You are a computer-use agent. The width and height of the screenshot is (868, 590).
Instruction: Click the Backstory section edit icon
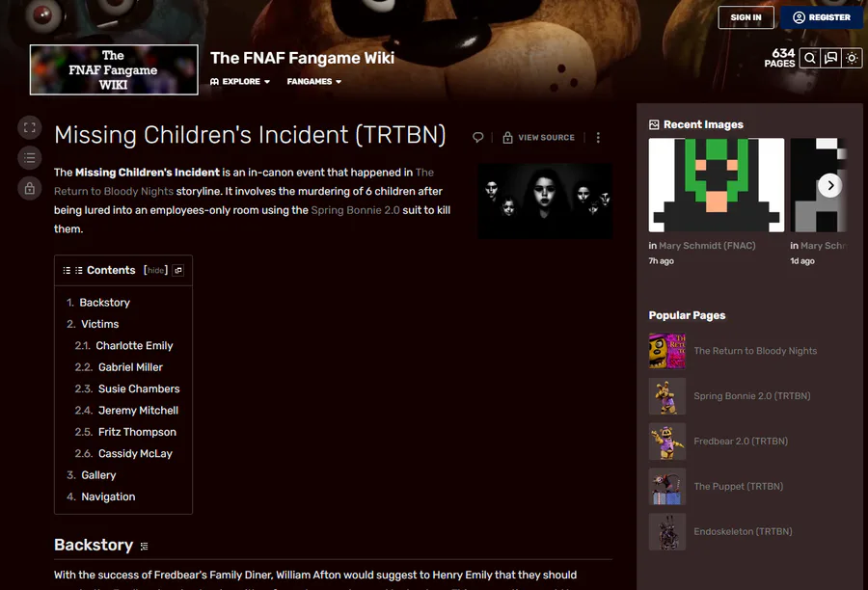coord(144,547)
